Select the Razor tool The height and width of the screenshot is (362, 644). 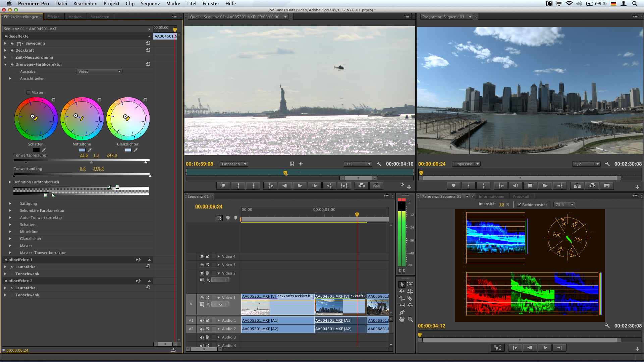410,298
